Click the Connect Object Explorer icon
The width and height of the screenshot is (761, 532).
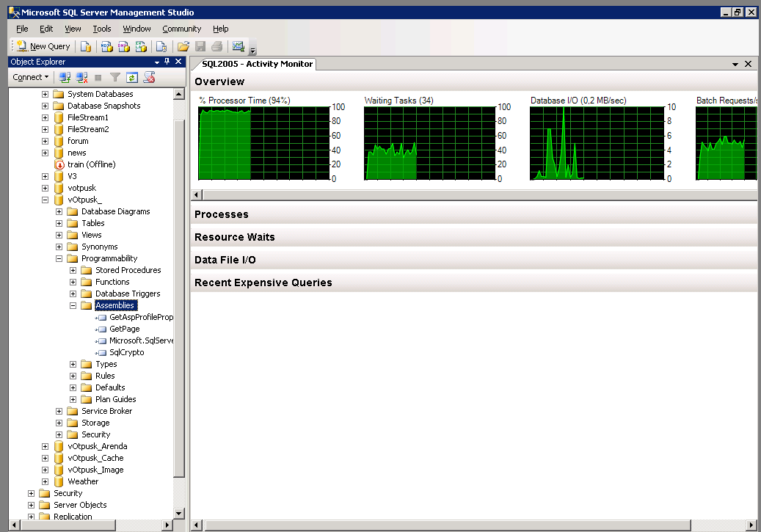pos(65,77)
